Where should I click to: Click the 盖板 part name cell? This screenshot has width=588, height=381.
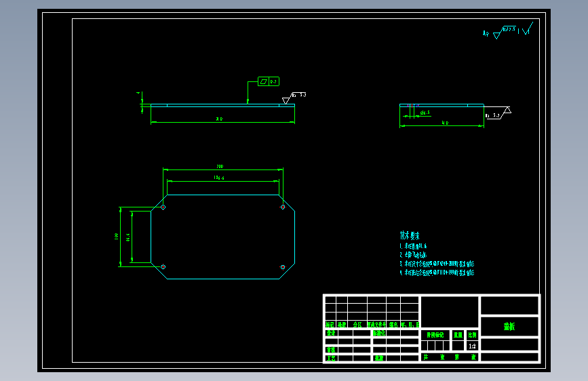click(509, 327)
